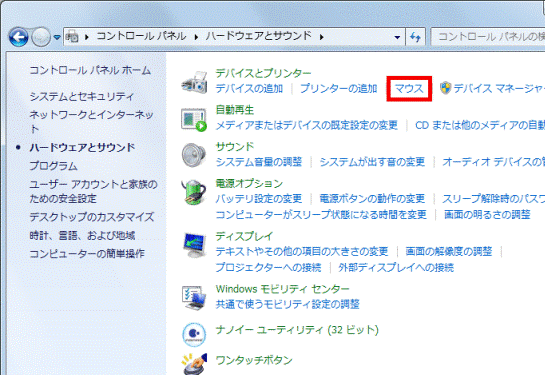Viewport: 545px width, 375px height.
Task: Click テキストやその他の項目の大きさの変更 link
Action: coord(302,251)
